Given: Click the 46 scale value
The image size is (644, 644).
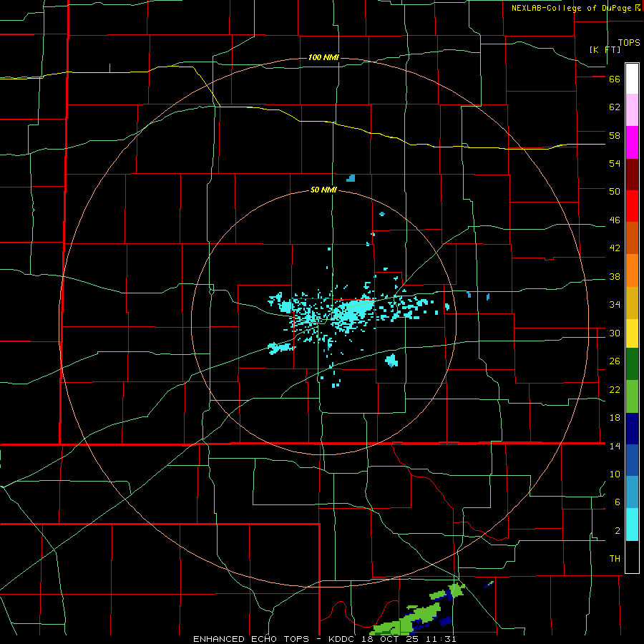Looking at the screenshot, I should click(x=615, y=220).
